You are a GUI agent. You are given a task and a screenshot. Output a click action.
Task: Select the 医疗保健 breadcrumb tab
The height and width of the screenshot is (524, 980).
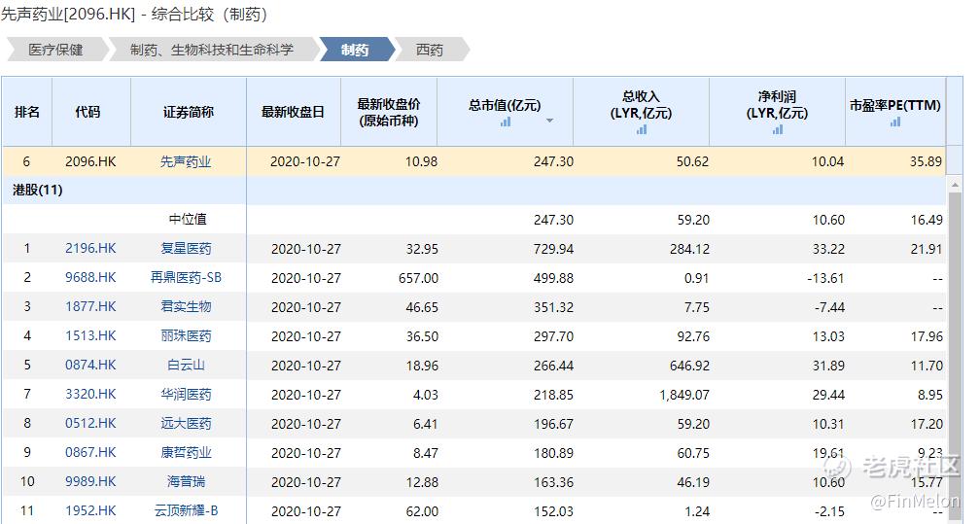[x=55, y=50]
